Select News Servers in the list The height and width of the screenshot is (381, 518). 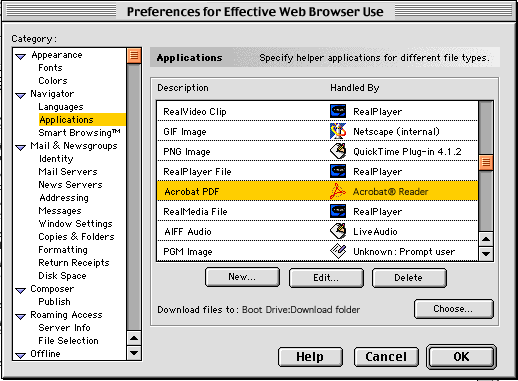70,185
